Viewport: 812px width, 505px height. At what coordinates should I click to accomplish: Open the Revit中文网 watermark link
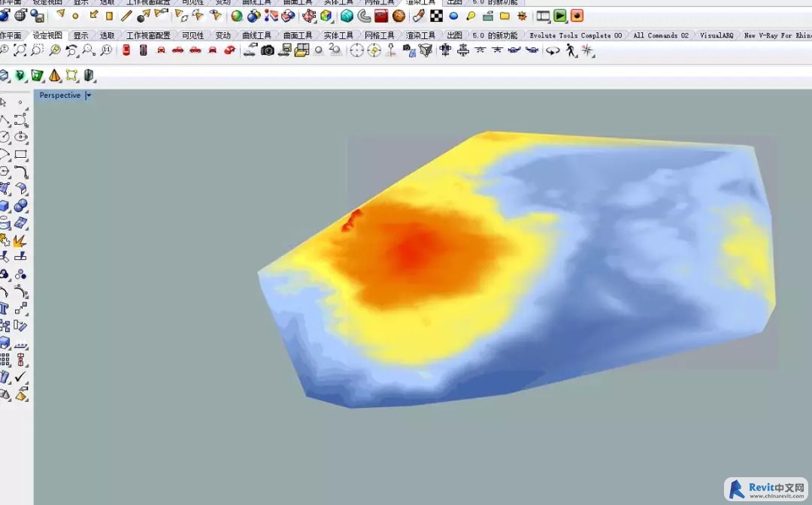pyautogui.click(x=767, y=490)
